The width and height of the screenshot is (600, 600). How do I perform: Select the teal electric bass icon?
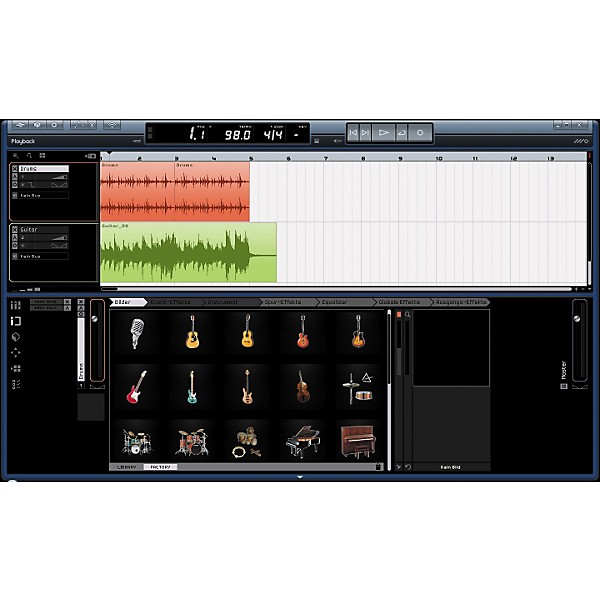click(191, 386)
